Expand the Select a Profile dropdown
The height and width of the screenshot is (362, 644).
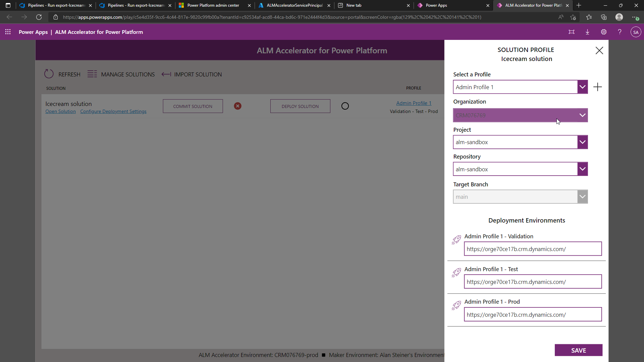(x=582, y=87)
